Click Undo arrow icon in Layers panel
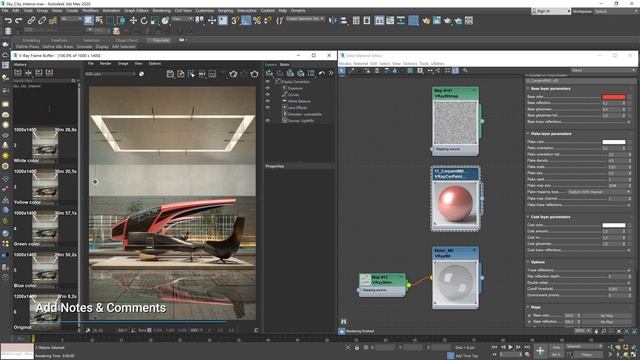 tap(322, 73)
